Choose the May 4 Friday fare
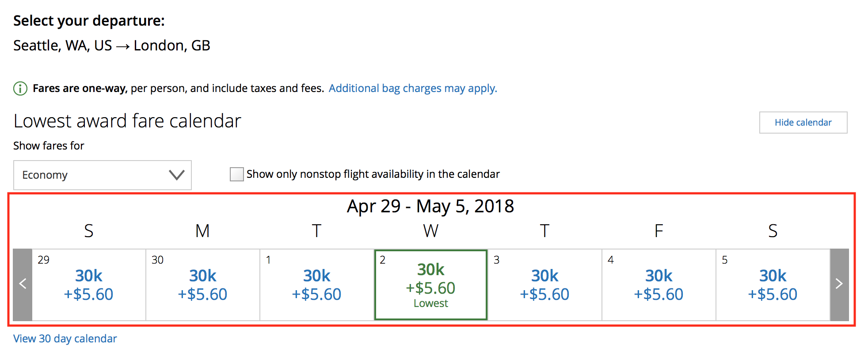Screen dimensions: 868x353 [x=659, y=285]
